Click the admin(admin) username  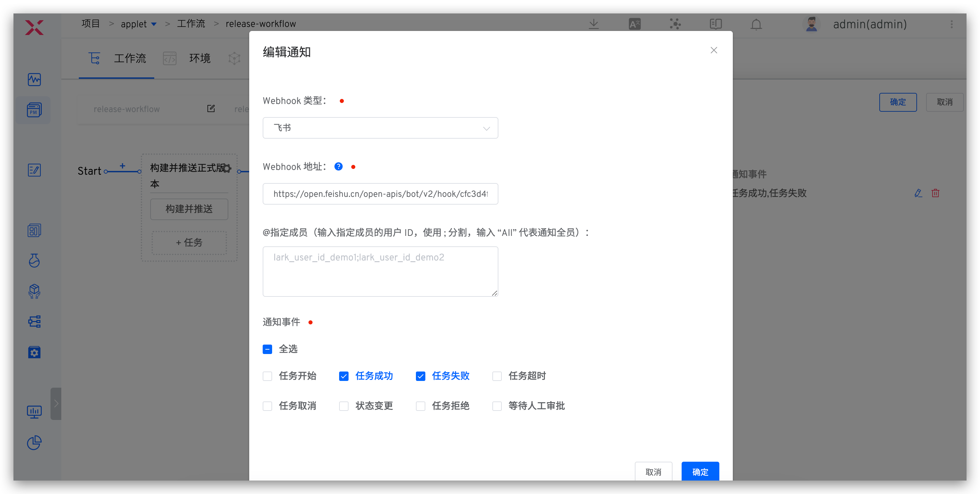(x=870, y=24)
